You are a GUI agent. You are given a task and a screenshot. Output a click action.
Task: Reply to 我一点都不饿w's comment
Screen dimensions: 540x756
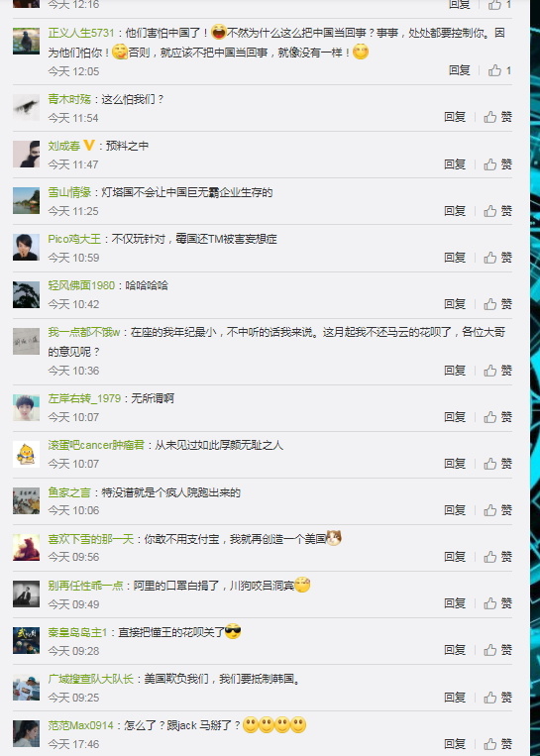(x=455, y=371)
